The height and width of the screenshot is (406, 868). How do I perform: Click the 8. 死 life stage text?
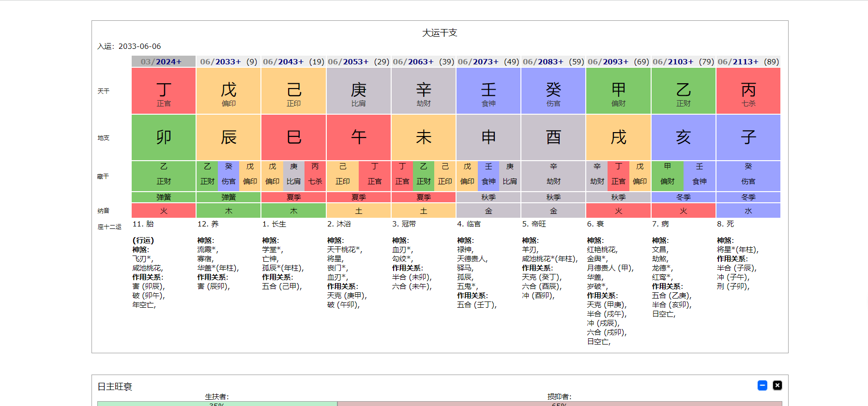coord(725,224)
